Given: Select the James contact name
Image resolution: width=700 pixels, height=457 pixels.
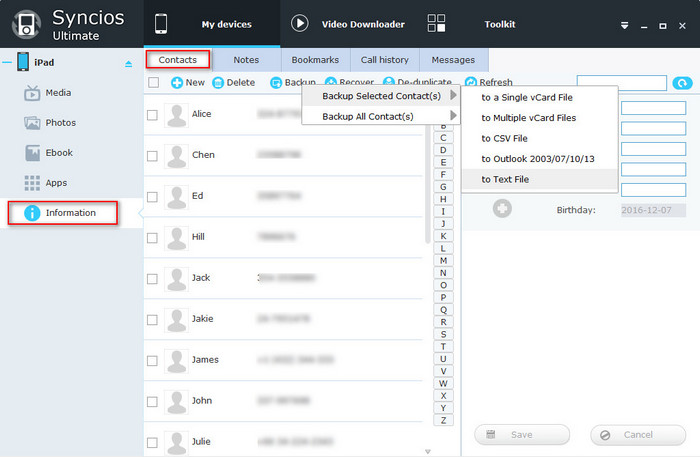Looking at the screenshot, I should pyautogui.click(x=205, y=360).
